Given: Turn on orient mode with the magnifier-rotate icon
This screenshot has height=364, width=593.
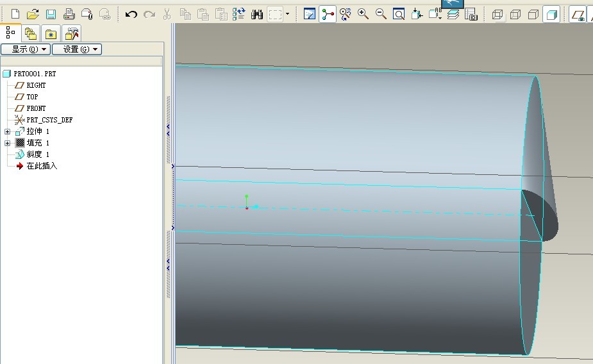Looking at the screenshot, I should pos(346,14).
